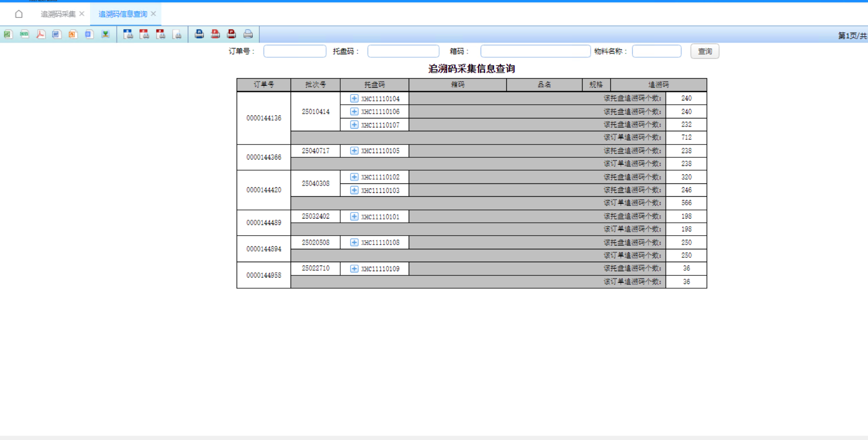
Task: Click the last printer icon in the toolbar
Action: click(248, 34)
